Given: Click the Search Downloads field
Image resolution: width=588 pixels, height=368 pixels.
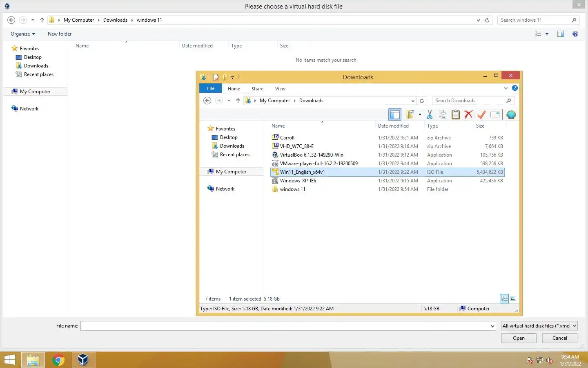Looking at the screenshot, I should pos(473,101).
